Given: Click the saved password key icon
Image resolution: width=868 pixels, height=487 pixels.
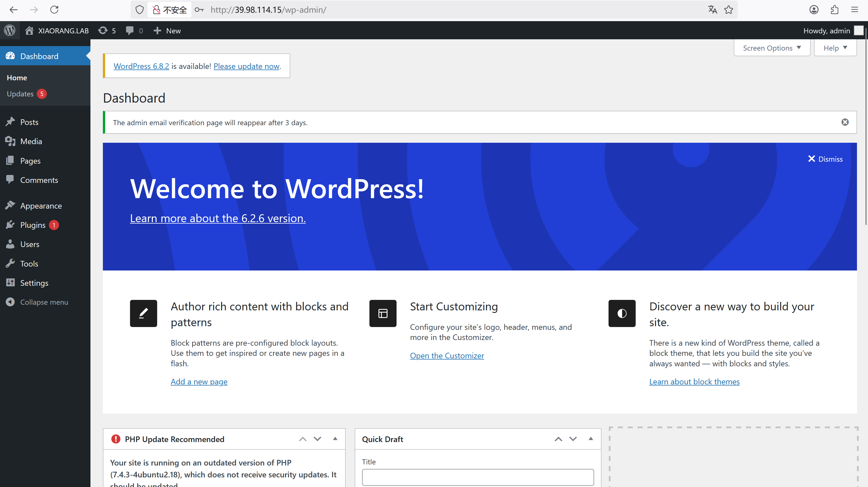Looking at the screenshot, I should point(199,10).
